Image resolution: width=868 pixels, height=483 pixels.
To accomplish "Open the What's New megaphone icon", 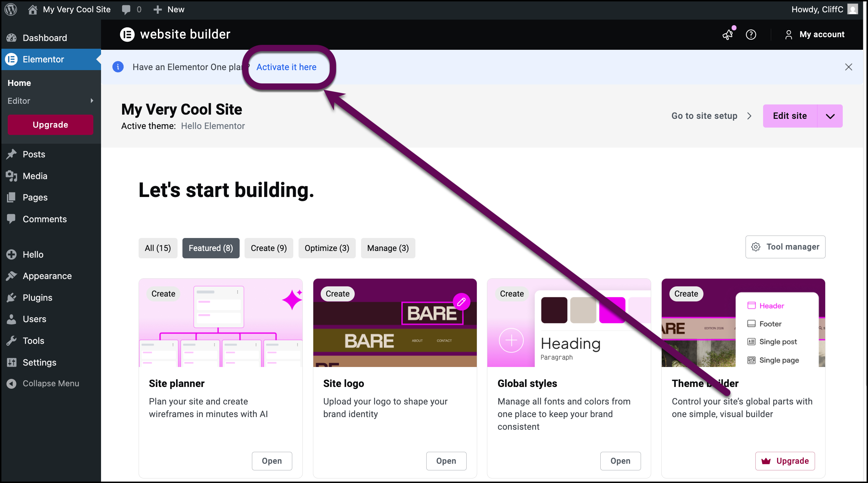I will (728, 34).
